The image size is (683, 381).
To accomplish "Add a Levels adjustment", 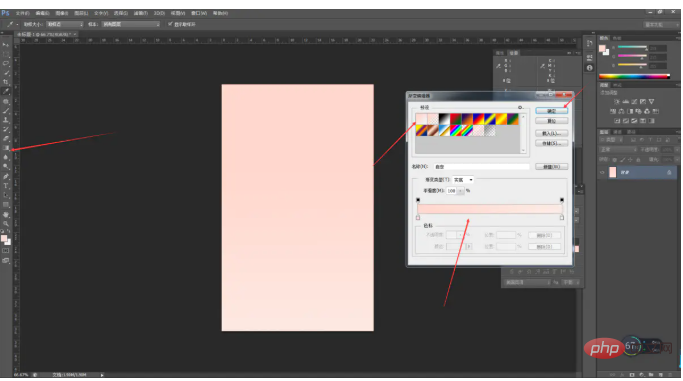I will coord(626,101).
